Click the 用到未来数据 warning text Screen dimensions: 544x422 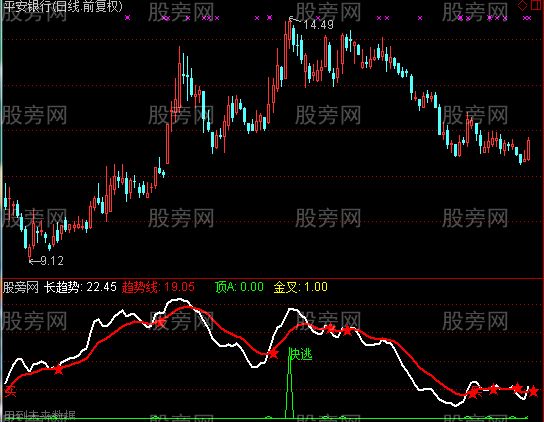pyautogui.click(x=40, y=415)
